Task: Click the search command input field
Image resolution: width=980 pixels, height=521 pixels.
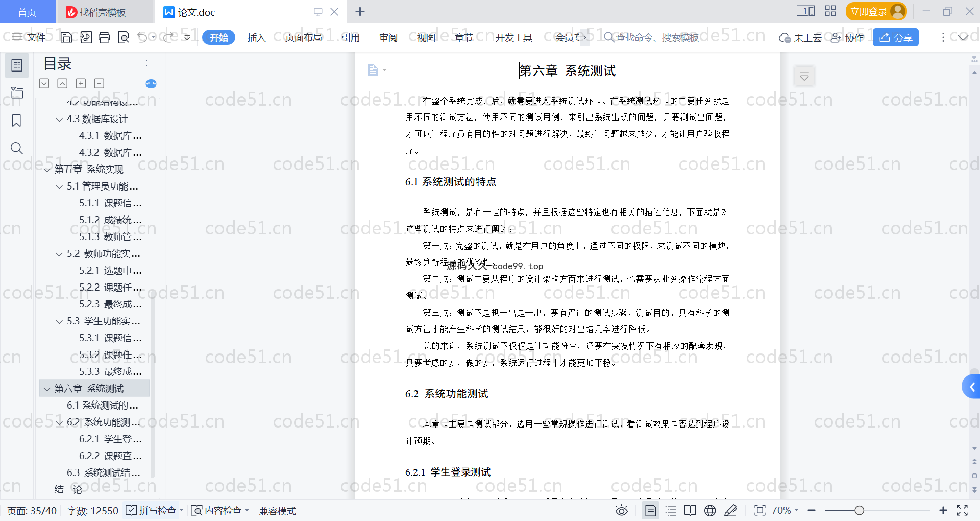Action: pyautogui.click(x=657, y=37)
